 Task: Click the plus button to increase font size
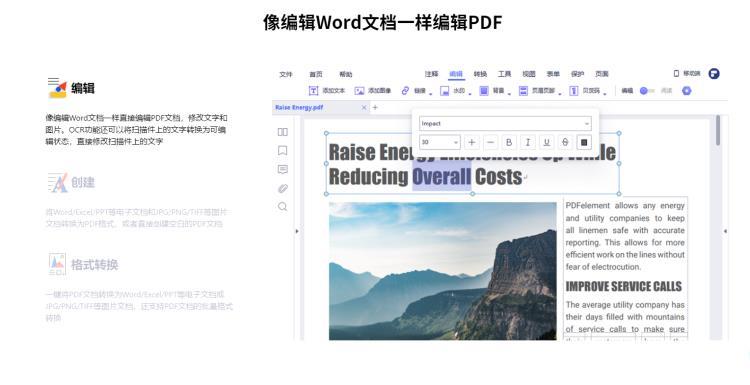click(x=472, y=142)
